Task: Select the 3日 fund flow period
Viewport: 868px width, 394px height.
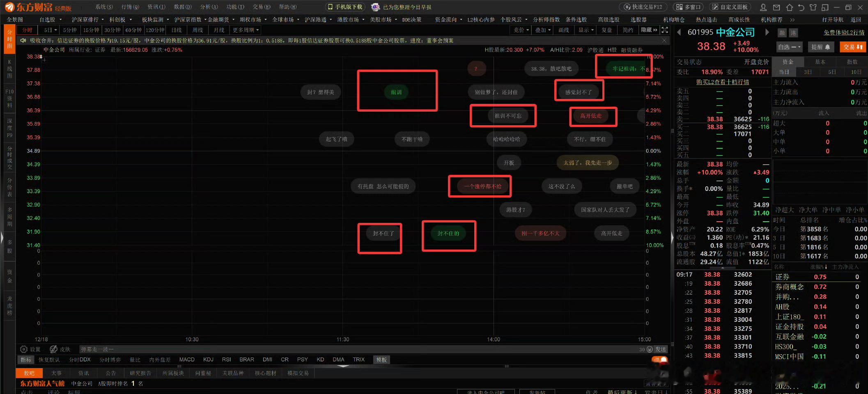Action: pyautogui.click(x=808, y=72)
